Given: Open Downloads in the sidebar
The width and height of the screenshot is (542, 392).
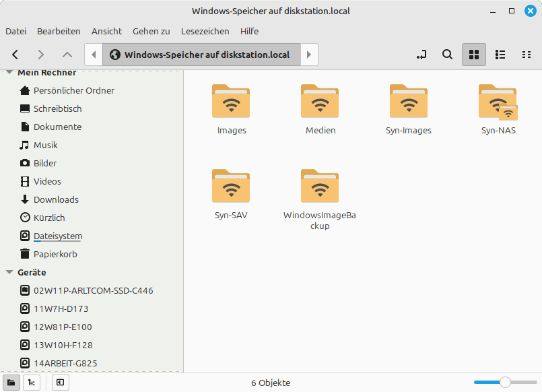Looking at the screenshot, I should [56, 199].
